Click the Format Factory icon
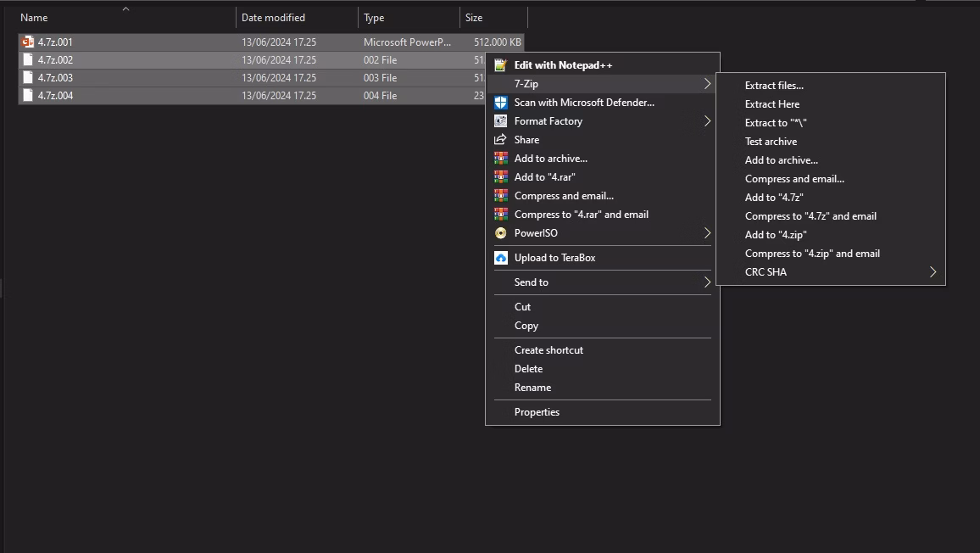Image resolution: width=980 pixels, height=553 pixels. [x=501, y=121]
